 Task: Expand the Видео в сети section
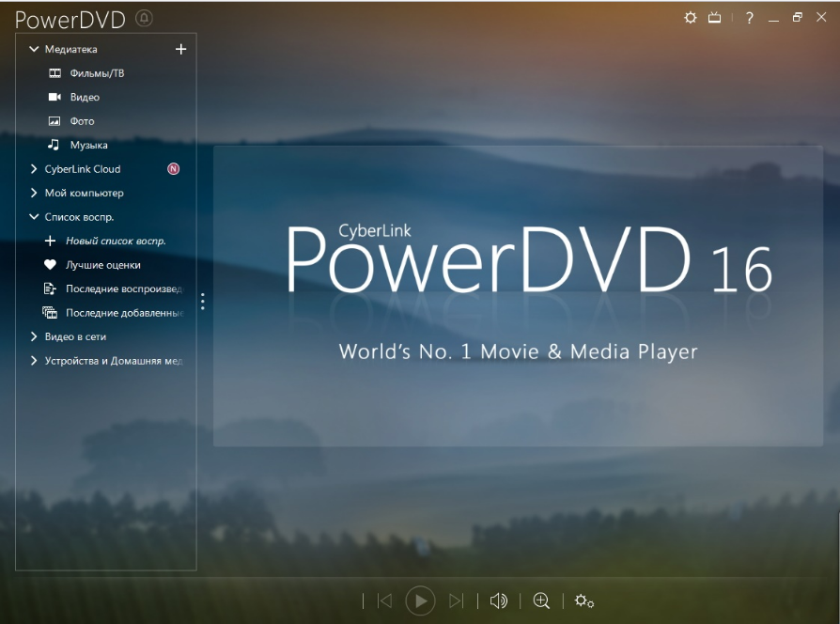click(x=34, y=336)
